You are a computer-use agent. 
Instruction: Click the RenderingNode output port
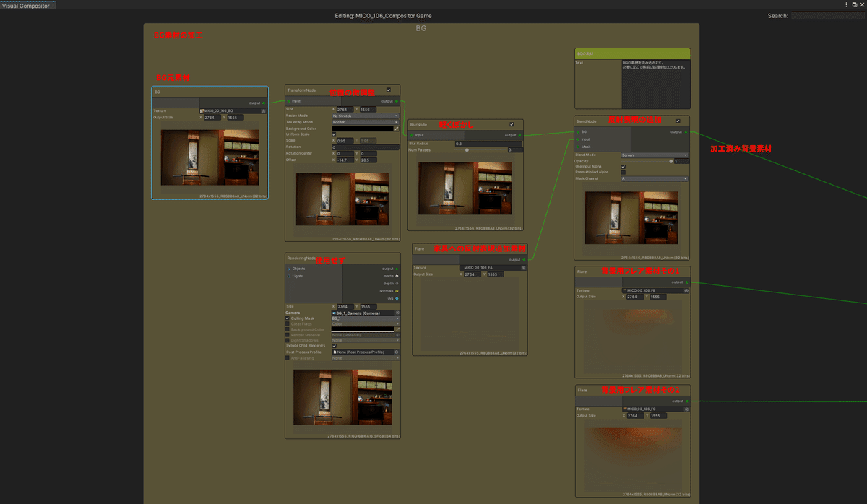pos(397,269)
